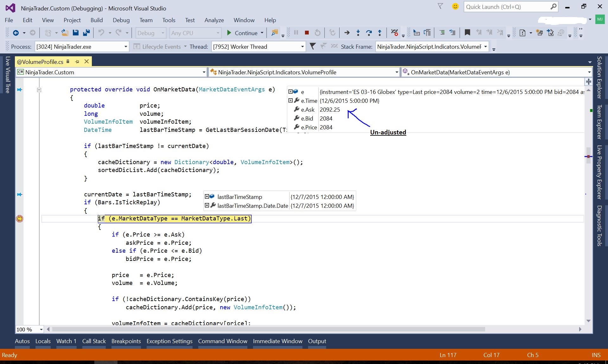Toggle flagged threads filter icon
Viewport: 608px width, 364px height.
pyautogui.click(x=313, y=46)
